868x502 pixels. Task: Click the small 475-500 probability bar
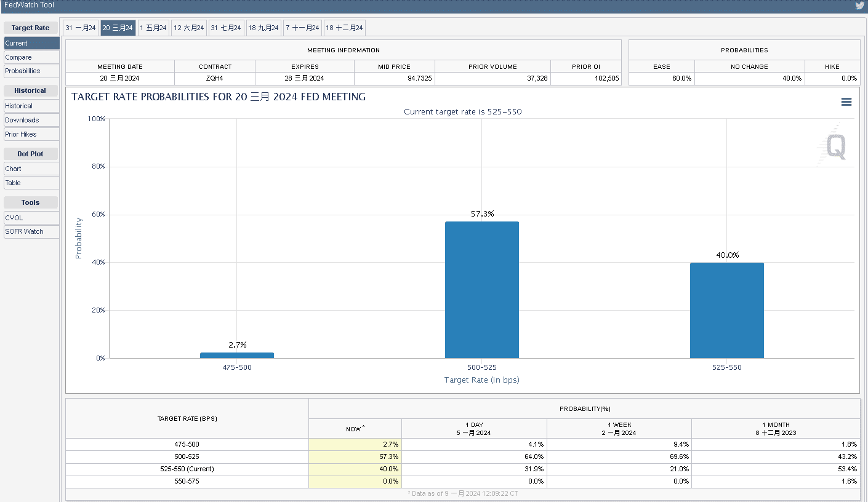click(236, 355)
